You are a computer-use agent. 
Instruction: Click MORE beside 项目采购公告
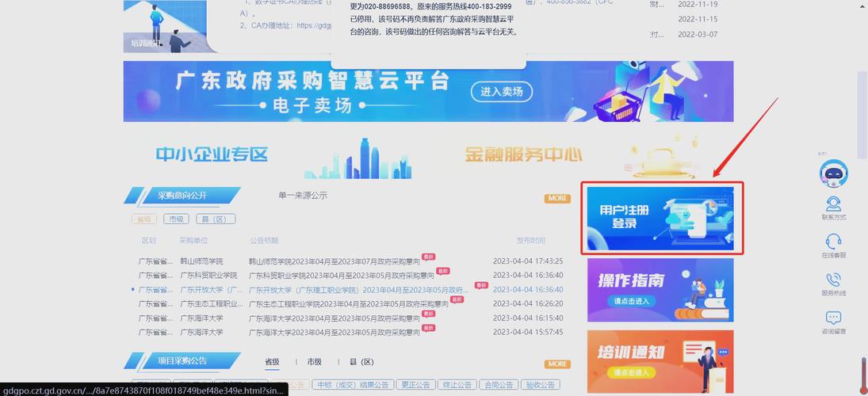(556, 364)
